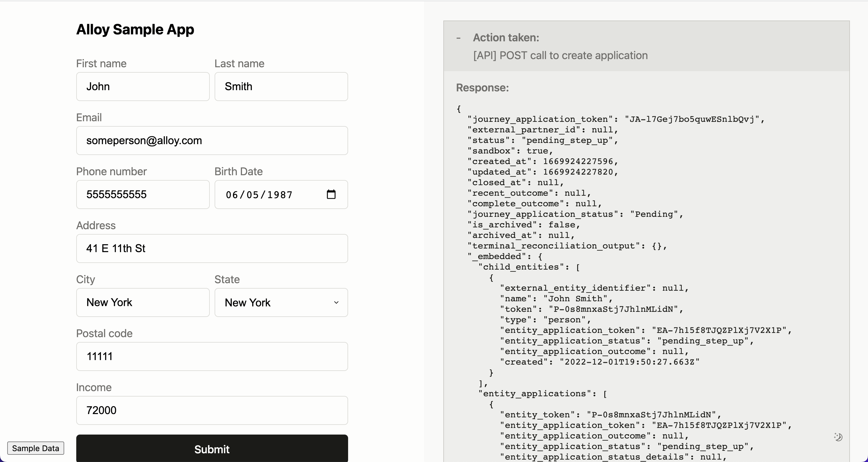Click the Postal code field showing 11111
The height and width of the screenshot is (462, 868).
pos(212,356)
